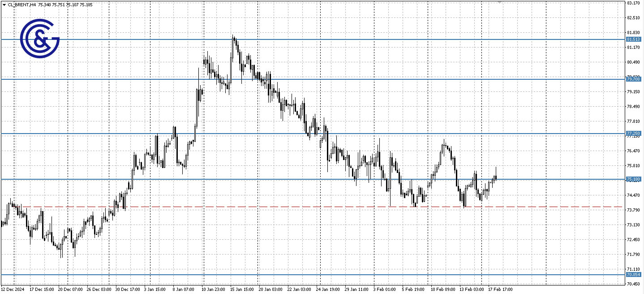Click the 10 Jan 23:00 axis label
Viewport: 644px width, 294px height.
tap(214, 290)
